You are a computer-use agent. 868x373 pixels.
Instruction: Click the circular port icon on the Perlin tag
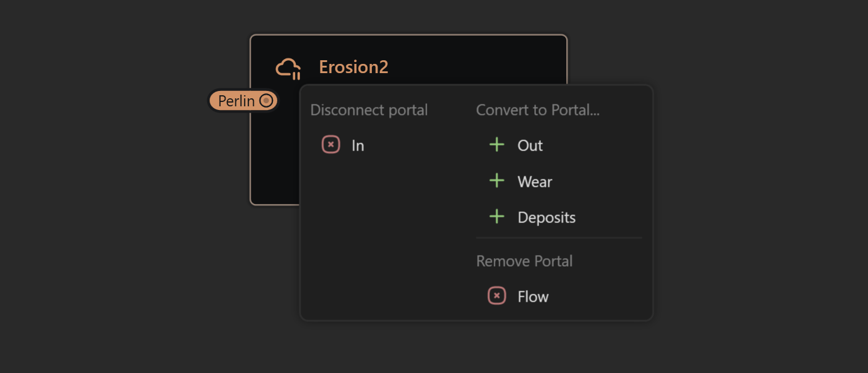click(266, 100)
